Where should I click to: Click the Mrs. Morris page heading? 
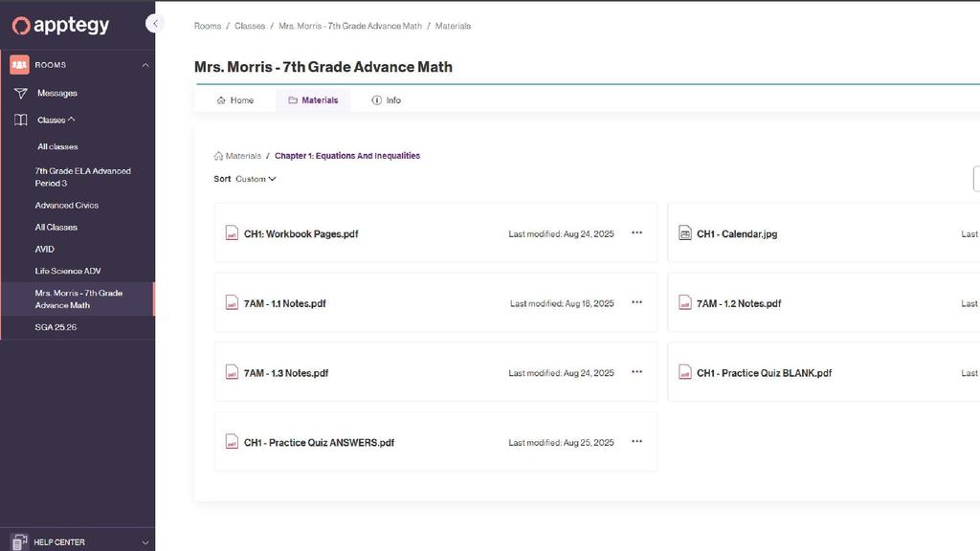coord(323,67)
